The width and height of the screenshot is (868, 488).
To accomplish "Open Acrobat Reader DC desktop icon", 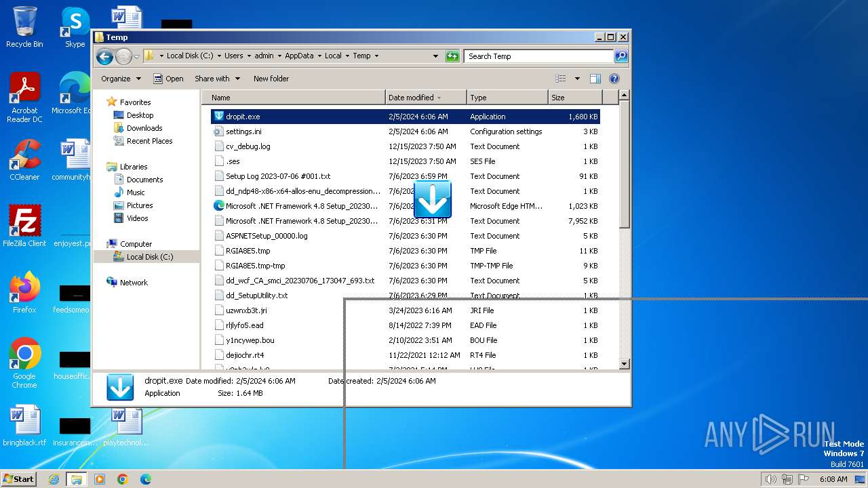I will click(24, 98).
